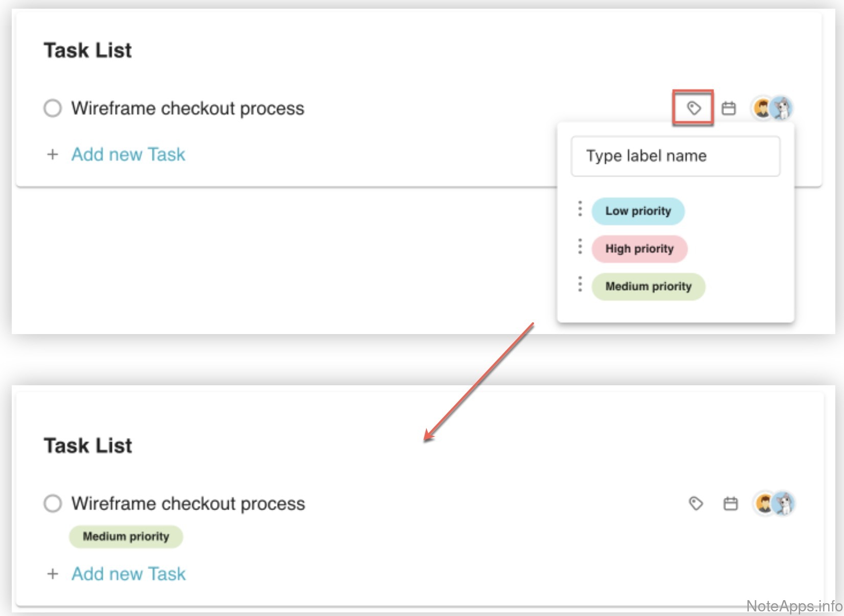Image resolution: width=844 pixels, height=616 pixels.
Task: Check off the top Wireframe checkout process task
Action: [53, 108]
